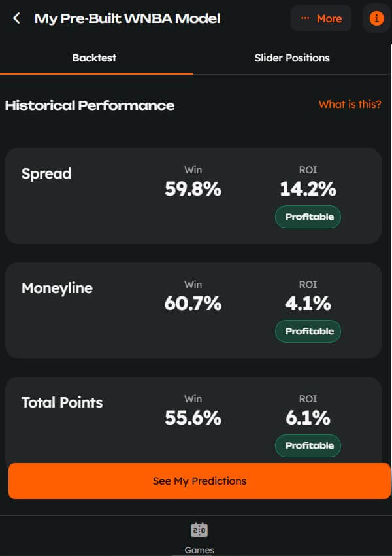Open the Slider Positions tab

[291, 58]
